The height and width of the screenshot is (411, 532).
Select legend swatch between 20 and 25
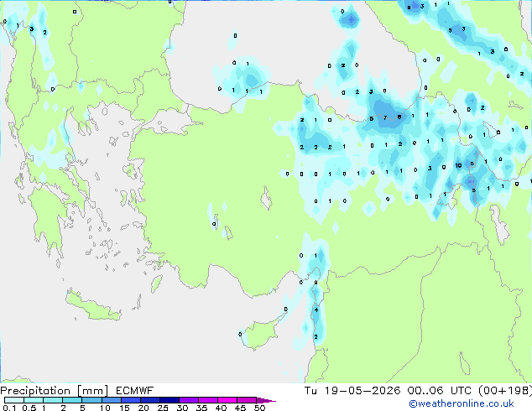(150, 400)
